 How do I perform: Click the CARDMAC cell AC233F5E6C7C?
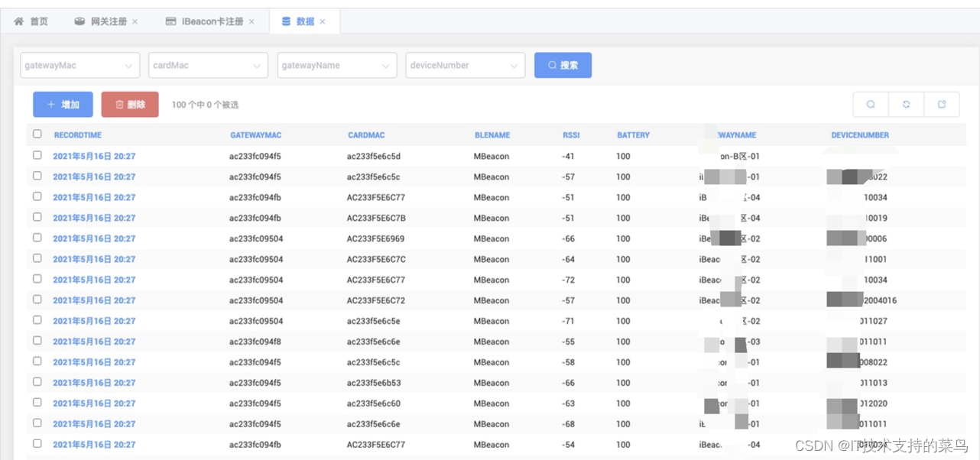click(x=376, y=259)
